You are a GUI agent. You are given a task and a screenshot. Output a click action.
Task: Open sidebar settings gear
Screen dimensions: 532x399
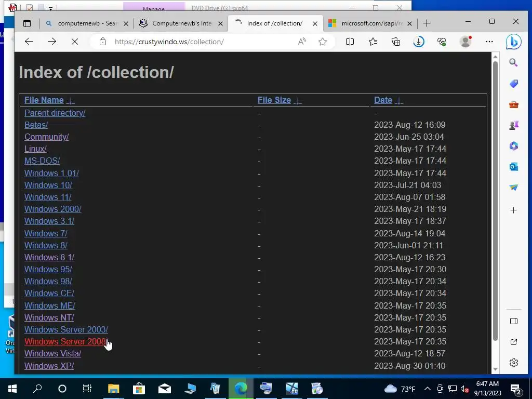point(514,363)
